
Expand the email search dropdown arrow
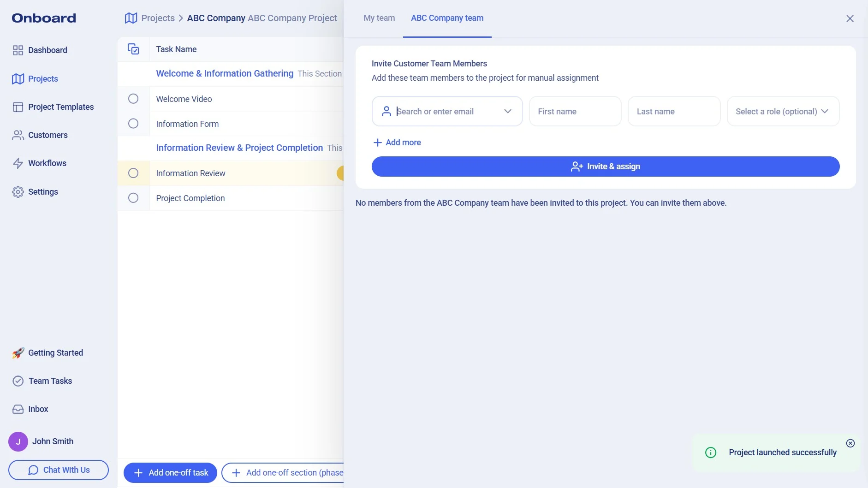click(508, 111)
